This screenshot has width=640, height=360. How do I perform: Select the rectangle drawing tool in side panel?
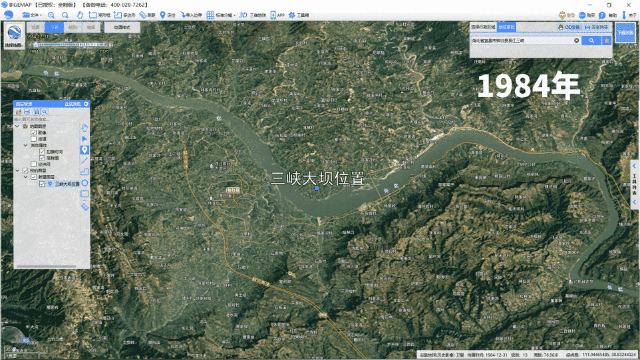pyautogui.click(x=84, y=193)
